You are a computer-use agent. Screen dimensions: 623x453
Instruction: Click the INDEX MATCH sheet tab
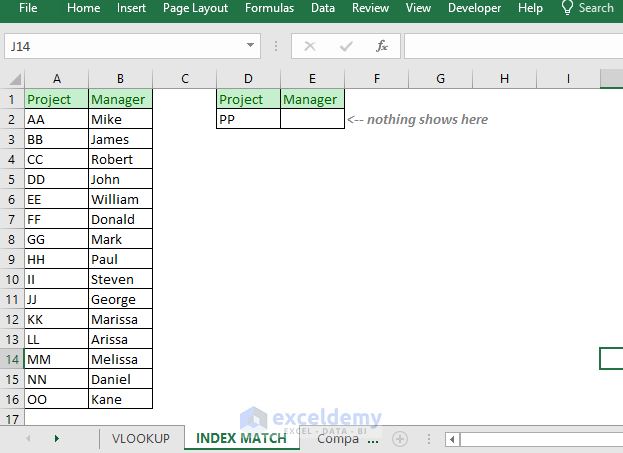pyautogui.click(x=242, y=438)
